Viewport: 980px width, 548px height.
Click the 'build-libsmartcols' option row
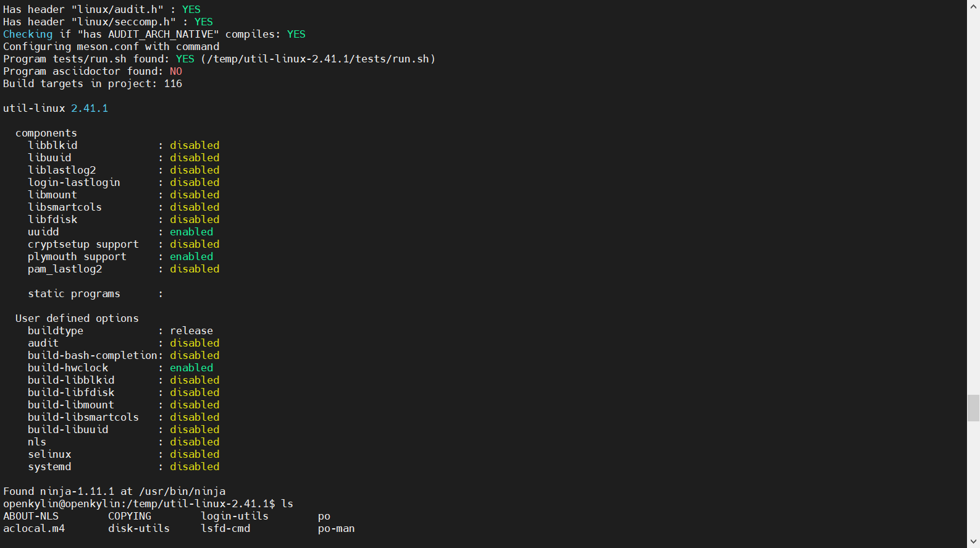(124, 417)
